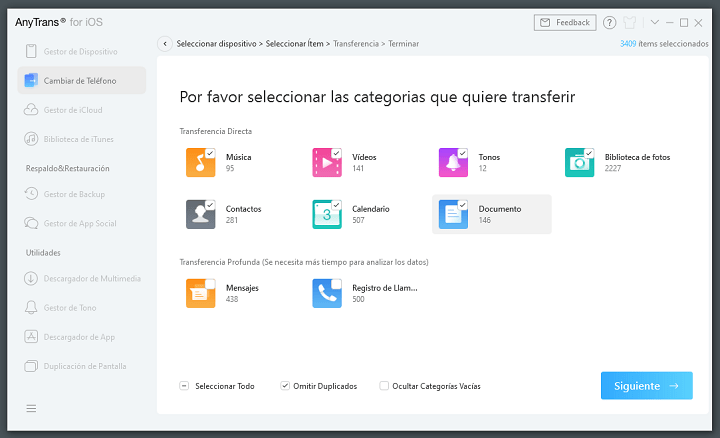Click the Registro de Llamadas phone icon
Image resolution: width=720 pixels, height=438 pixels.
pyautogui.click(x=327, y=293)
